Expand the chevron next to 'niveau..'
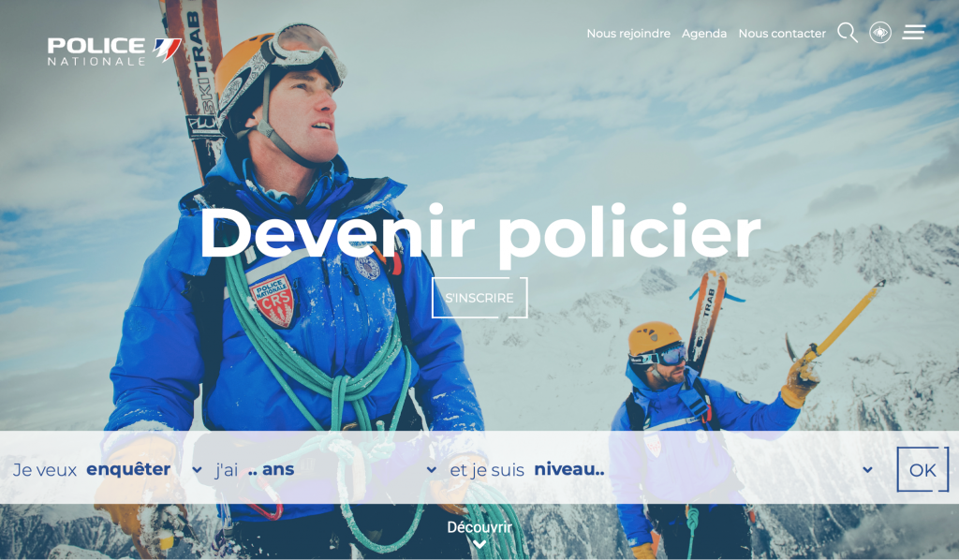Image resolution: width=959 pixels, height=560 pixels. point(867,470)
